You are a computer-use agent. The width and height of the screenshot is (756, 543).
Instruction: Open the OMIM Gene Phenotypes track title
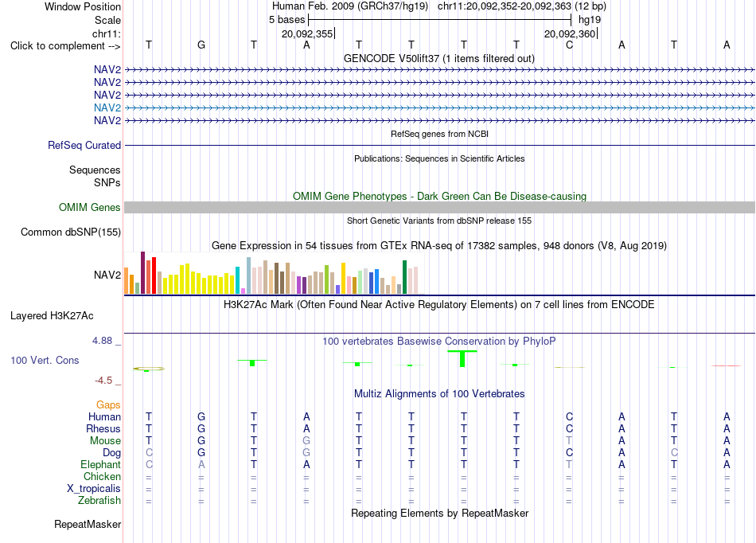439,197
